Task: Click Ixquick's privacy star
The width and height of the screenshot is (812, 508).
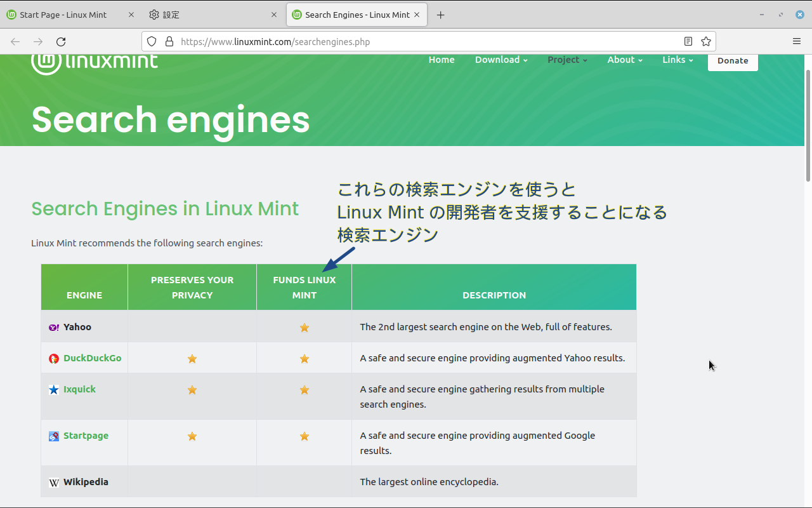Action: 192,390
